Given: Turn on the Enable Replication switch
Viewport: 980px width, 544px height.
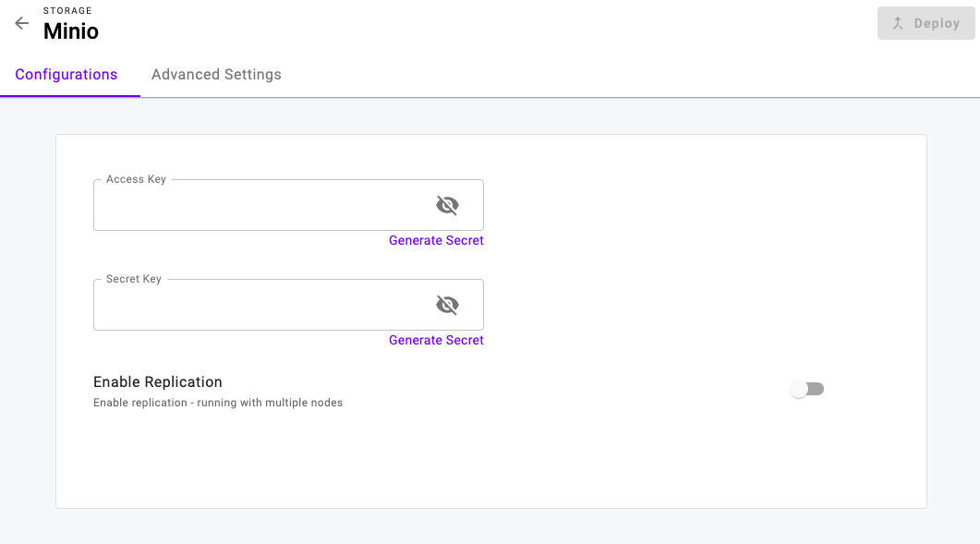Looking at the screenshot, I should click(x=807, y=389).
